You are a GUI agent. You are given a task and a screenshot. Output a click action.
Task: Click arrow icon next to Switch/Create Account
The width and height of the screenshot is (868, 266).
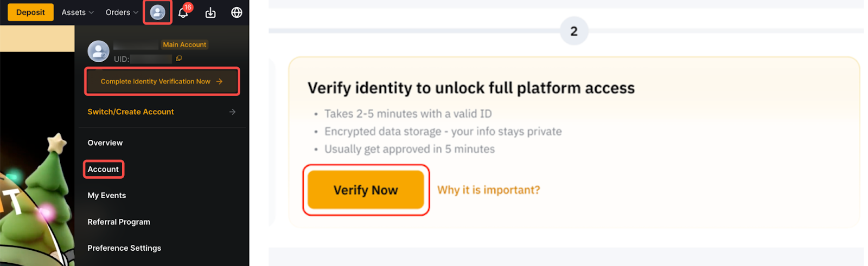point(232,112)
